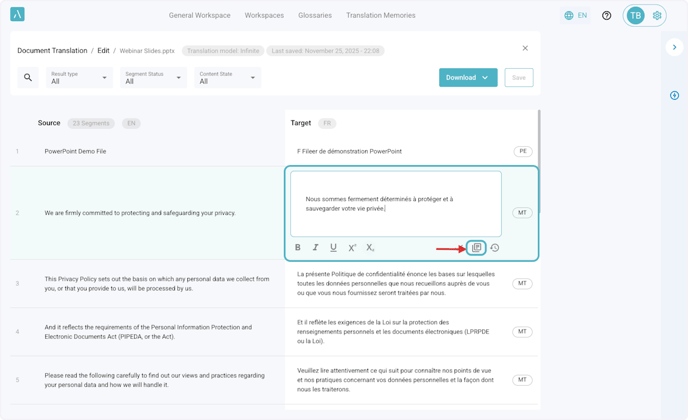Open the Result type dropdown
This screenshot has width=688, height=420.
point(79,77)
